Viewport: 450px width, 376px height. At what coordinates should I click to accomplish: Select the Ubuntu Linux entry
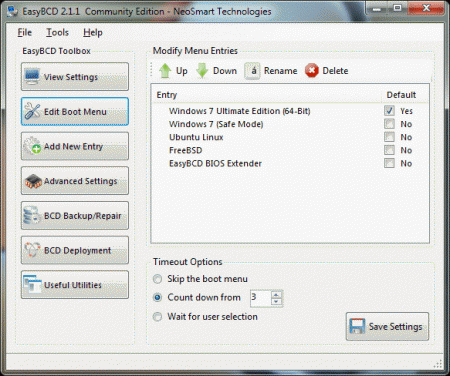pos(196,137)
